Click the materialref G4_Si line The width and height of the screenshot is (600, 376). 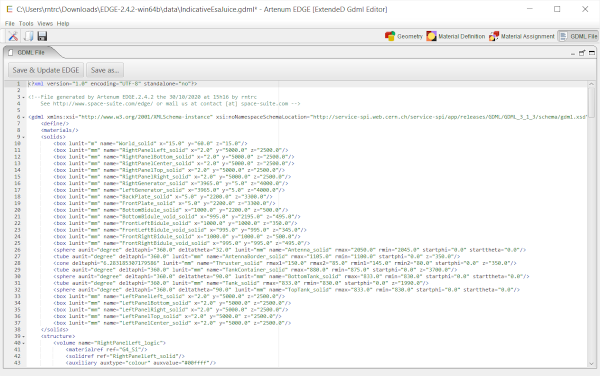[x=106, y=350]
